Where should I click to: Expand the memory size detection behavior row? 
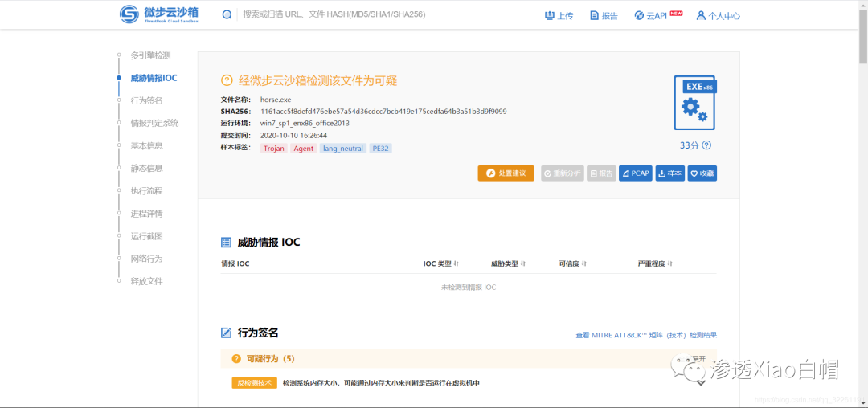[x=702, y=382]
